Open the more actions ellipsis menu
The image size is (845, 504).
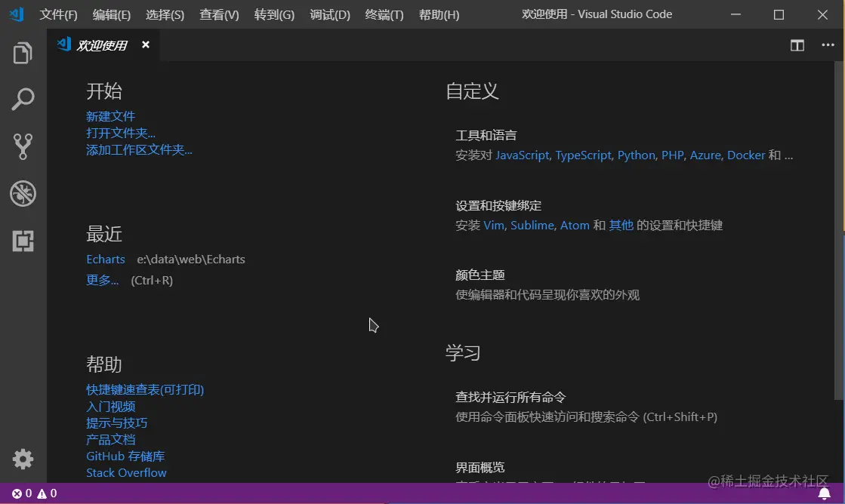pos(828,45)
